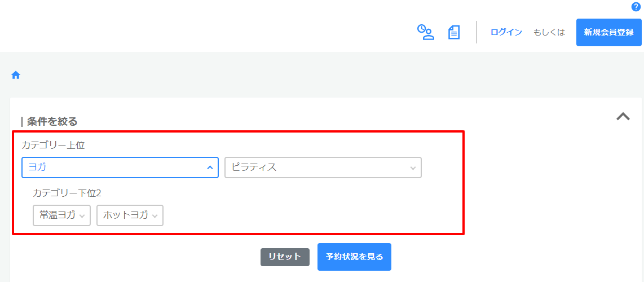Click the down arrow inside ホットヨガ box
The height and width of the screenshot is (282, 644).
click(155, 215)
